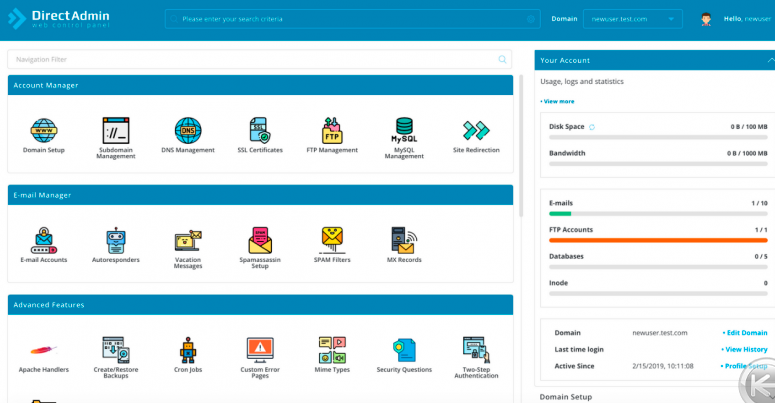The image size is (775, 403).
Task: Click the View more link
Action: [x=558, y=101]
